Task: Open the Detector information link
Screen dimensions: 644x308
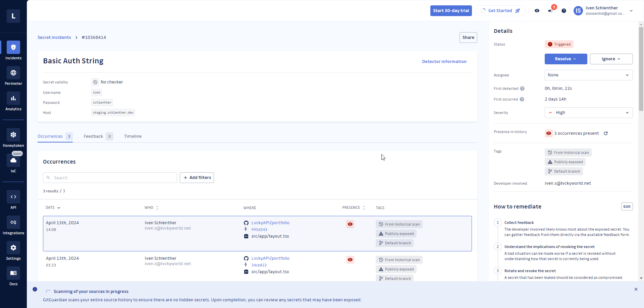Action: point(444,62)
